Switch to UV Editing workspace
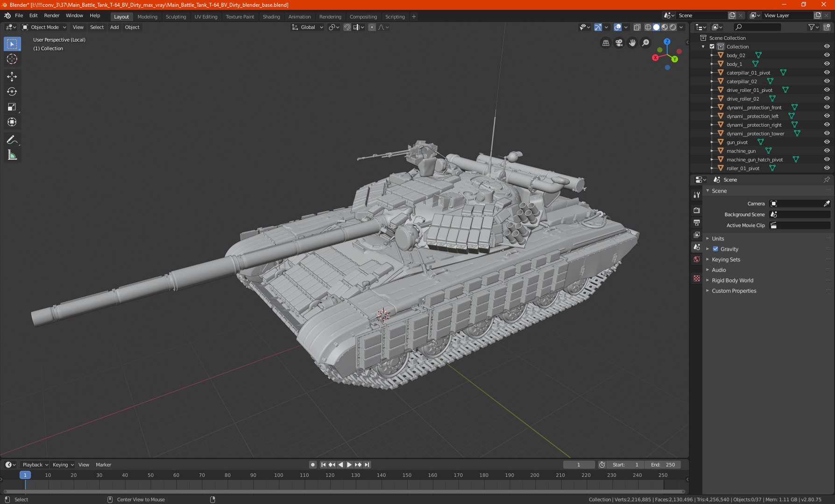The height and width of the screenshot is (504, 835). tap(206, 16)
